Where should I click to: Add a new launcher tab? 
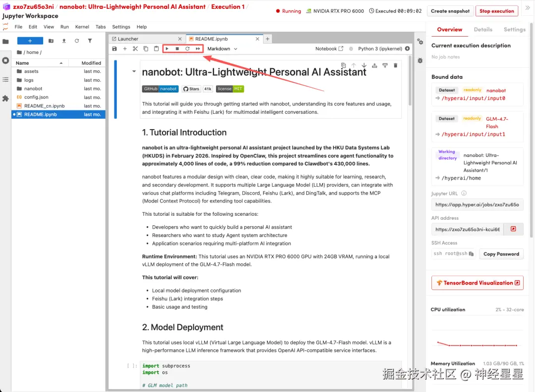coord(267,39)
